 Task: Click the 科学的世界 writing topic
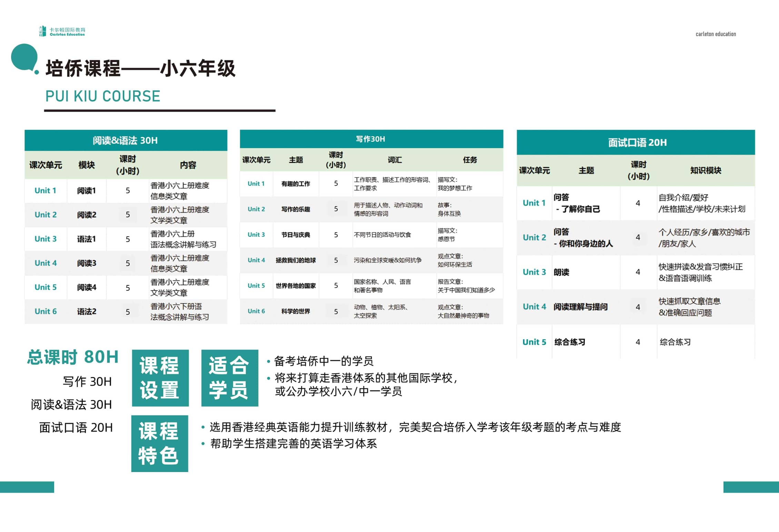point(296,311)
